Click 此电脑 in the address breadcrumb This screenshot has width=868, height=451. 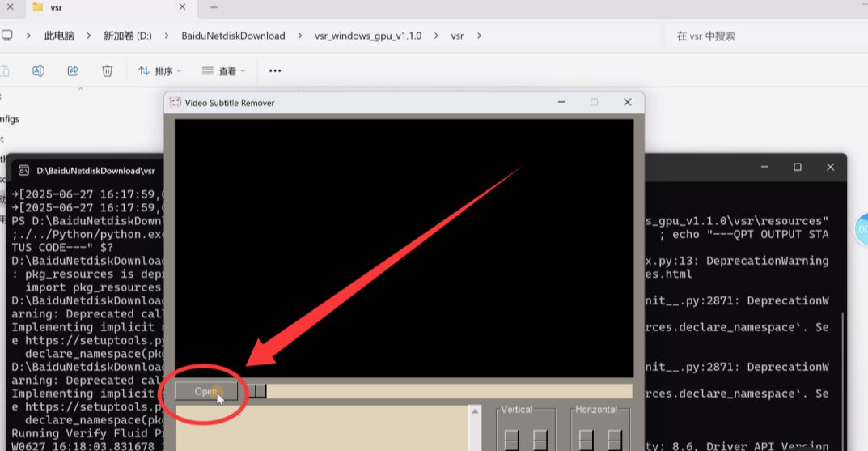[59, 36]
